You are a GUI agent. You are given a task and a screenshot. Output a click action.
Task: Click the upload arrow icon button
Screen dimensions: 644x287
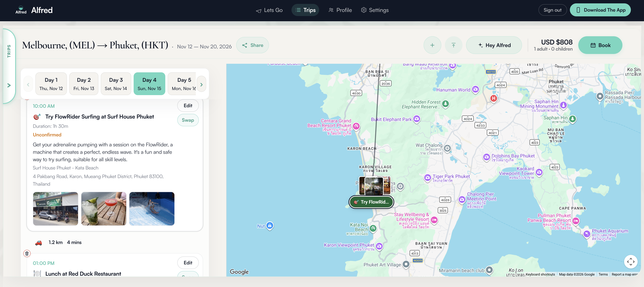pos(453,45)
